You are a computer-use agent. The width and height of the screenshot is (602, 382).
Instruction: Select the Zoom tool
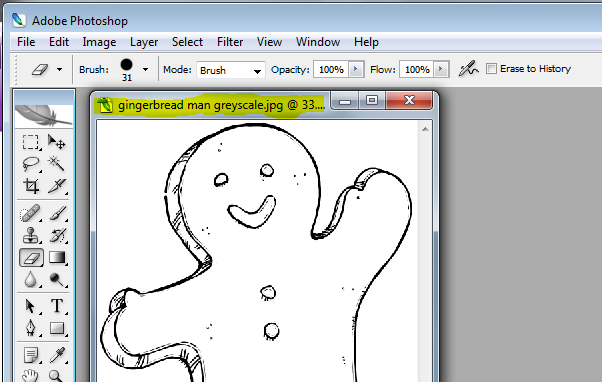(x=56, y=375)
